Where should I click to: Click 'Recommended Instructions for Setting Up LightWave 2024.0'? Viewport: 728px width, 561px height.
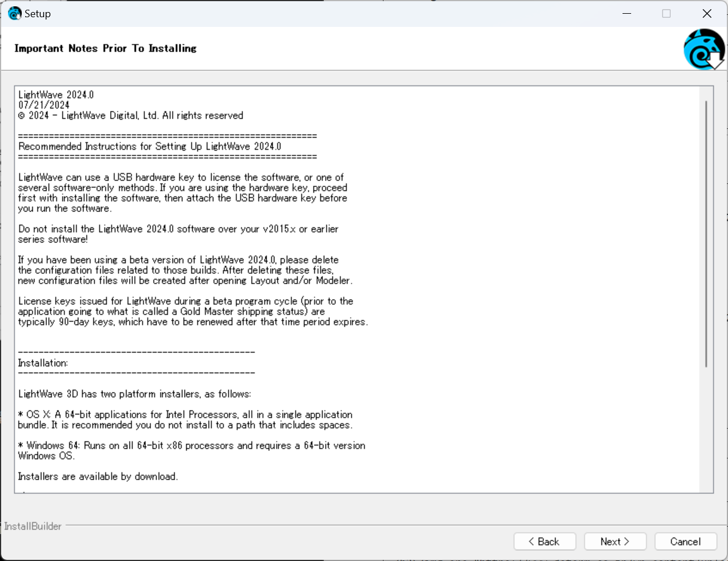(x=150, y=146)
